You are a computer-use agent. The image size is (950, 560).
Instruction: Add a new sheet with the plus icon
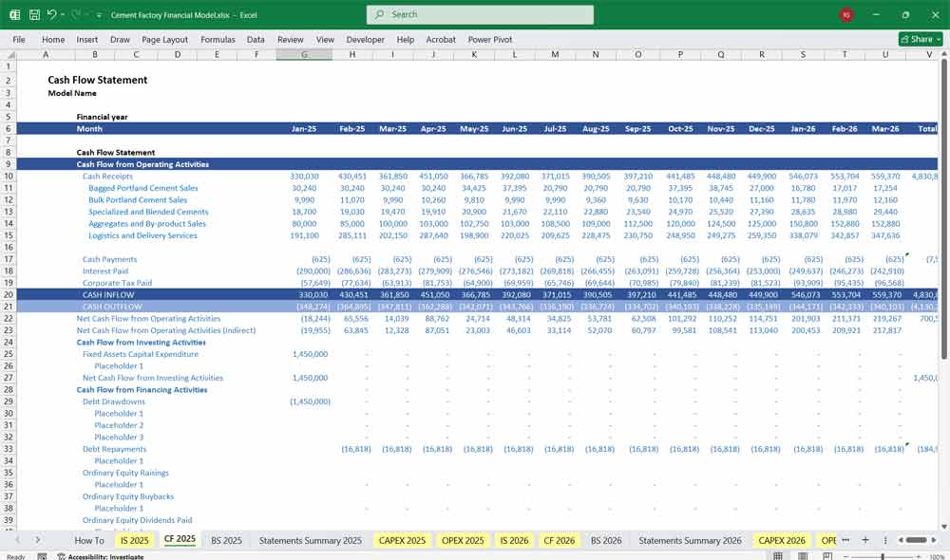click(865, 539)
